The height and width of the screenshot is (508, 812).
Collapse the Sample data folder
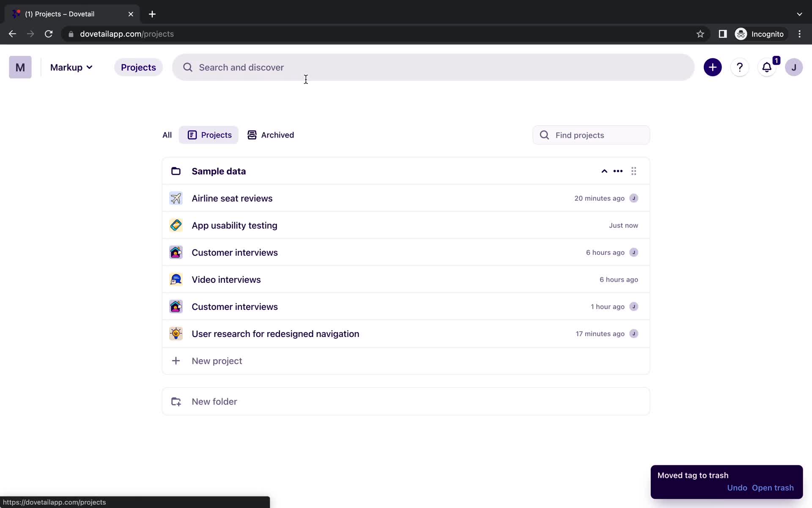pos(604,171)
